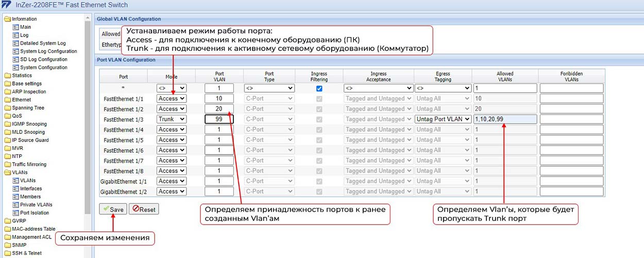Open Management ACL in sidebar
The image size is (644, 258).
(32, 237)
